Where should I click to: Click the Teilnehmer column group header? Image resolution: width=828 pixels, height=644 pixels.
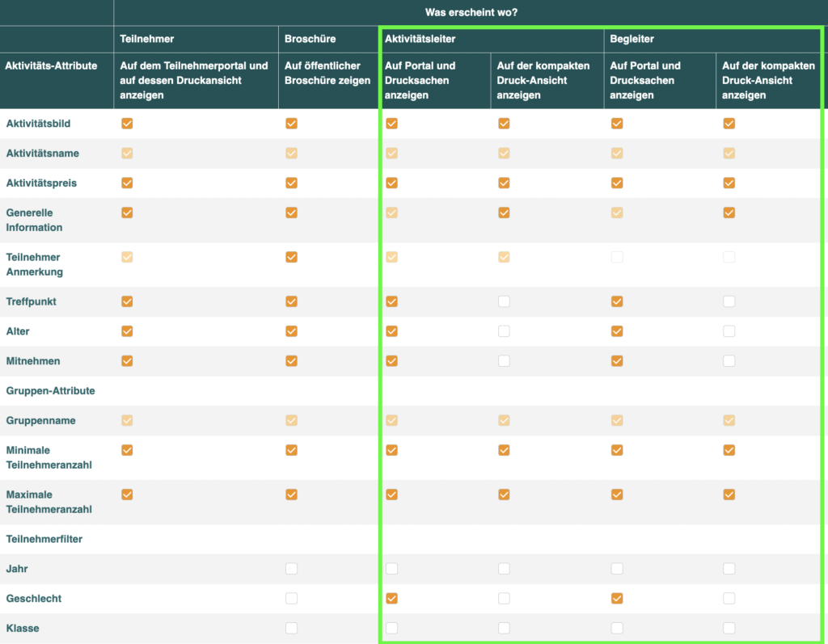point(147,39)
